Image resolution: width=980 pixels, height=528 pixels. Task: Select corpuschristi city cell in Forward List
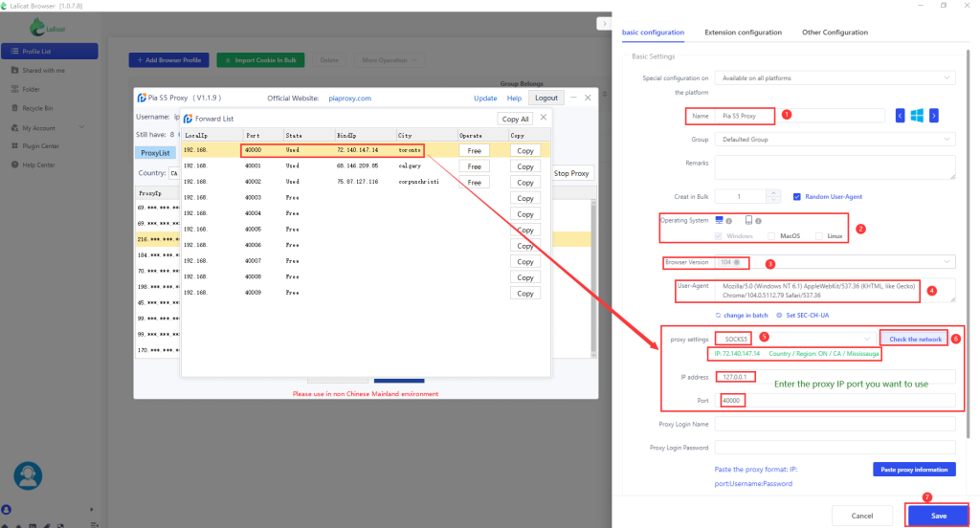pyautogui.click(x=419, y=182)
